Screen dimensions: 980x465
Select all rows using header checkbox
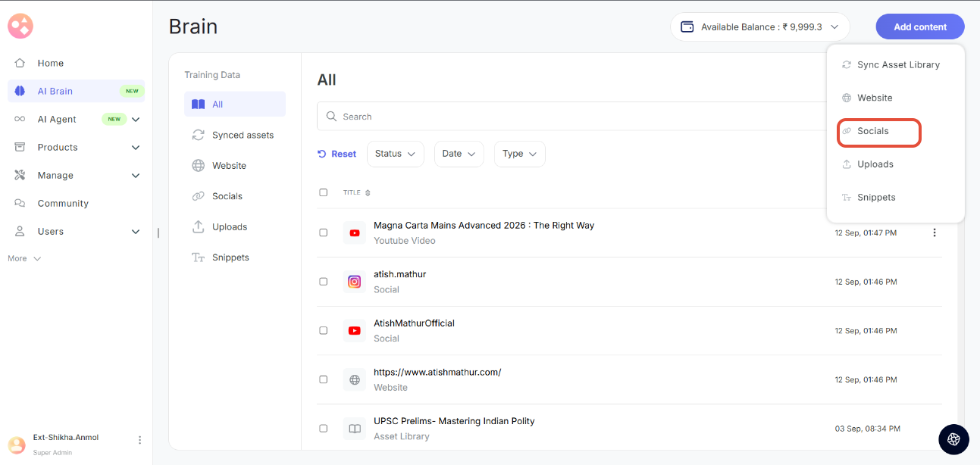click(324, 192)
